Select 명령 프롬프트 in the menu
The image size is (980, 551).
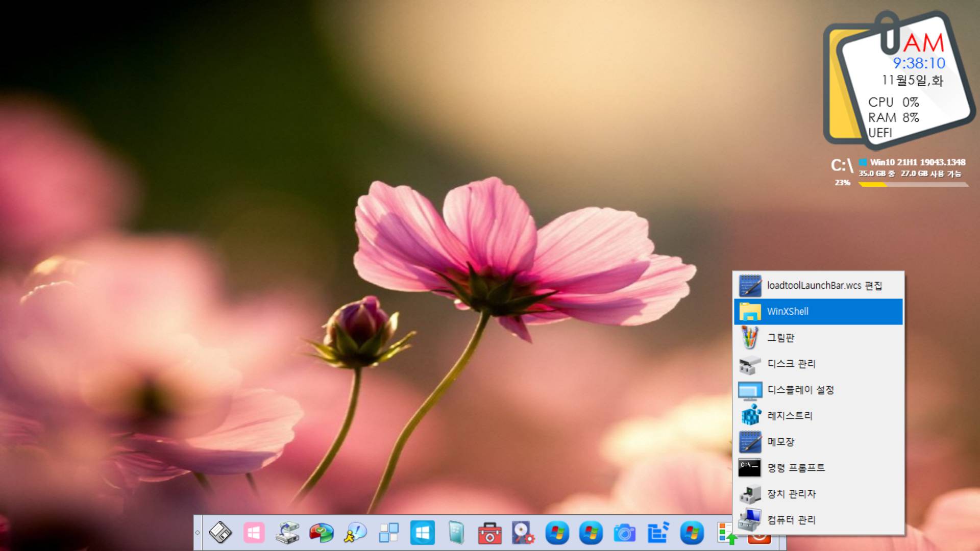click(x=818, y=467)
